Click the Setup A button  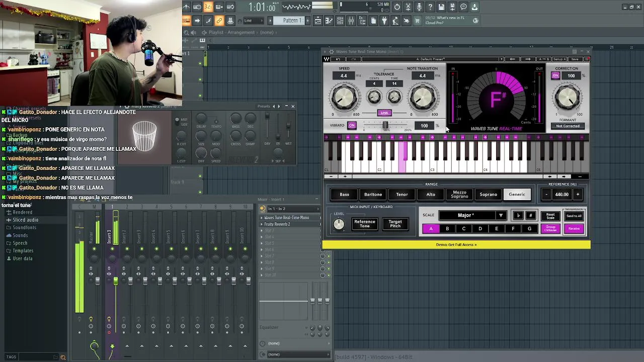[x=559, y=59]
